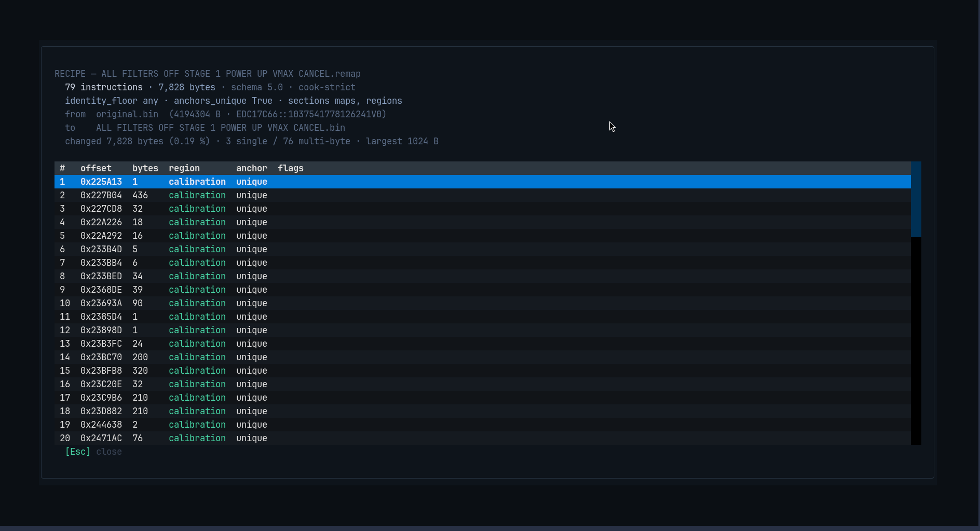Select row 13 at offset 0x23B3FC
This screenshot has width=980, height=531.
point(482,344)
